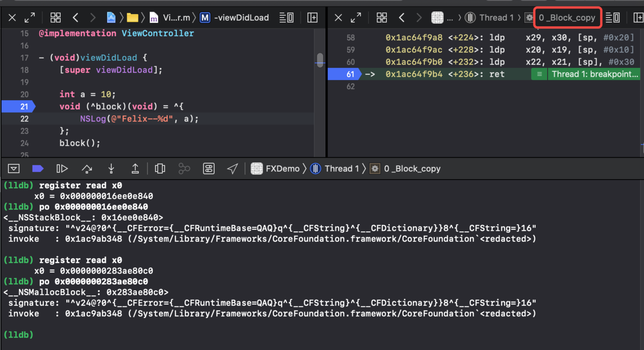Toggle the breakpoint on line 21
Screen dimensions: 644x350
pos(17,106)
